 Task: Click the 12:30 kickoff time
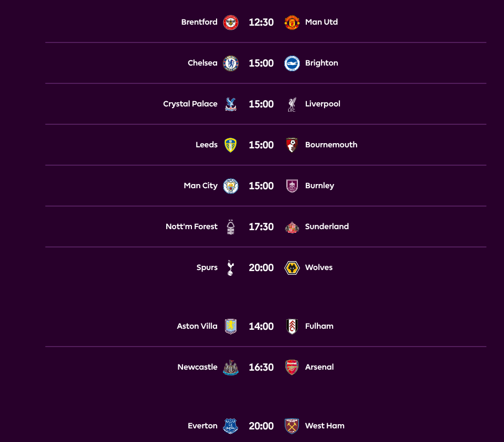[x=261, y=22]
